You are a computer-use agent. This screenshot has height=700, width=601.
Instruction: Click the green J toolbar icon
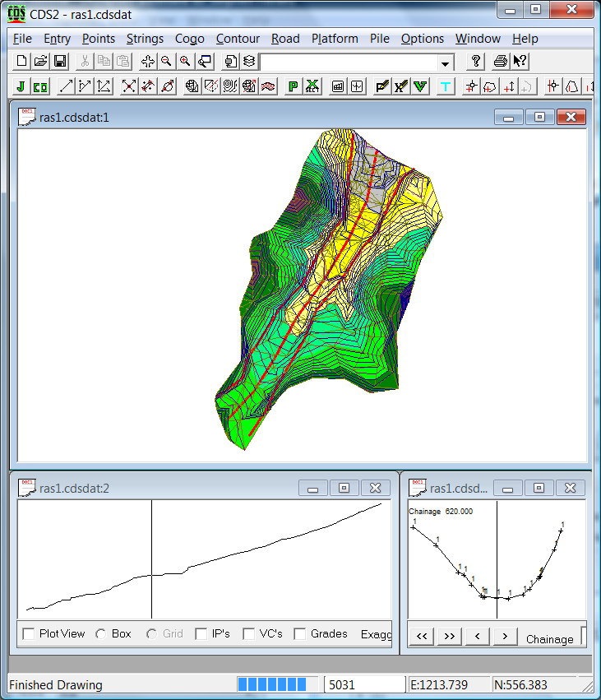click(21, 86)
